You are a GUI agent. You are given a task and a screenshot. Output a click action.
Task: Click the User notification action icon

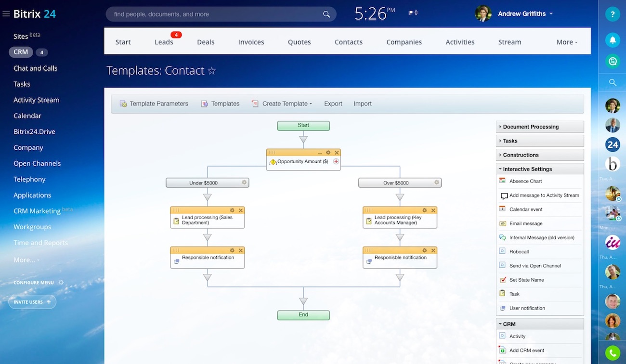[503, 308]
